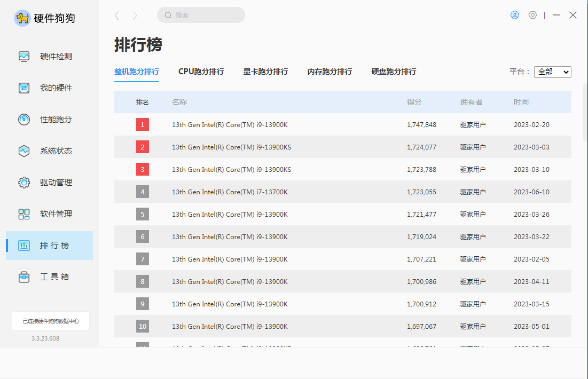This screenshot has height=379, width=588.
Task: Click the forward navigation arrow
Action: coord(135,15)
